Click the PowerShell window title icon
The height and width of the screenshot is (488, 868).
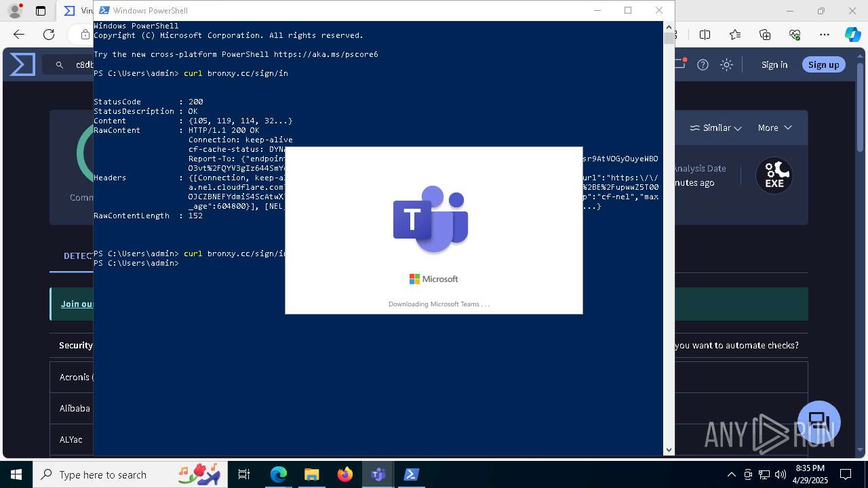104,10
